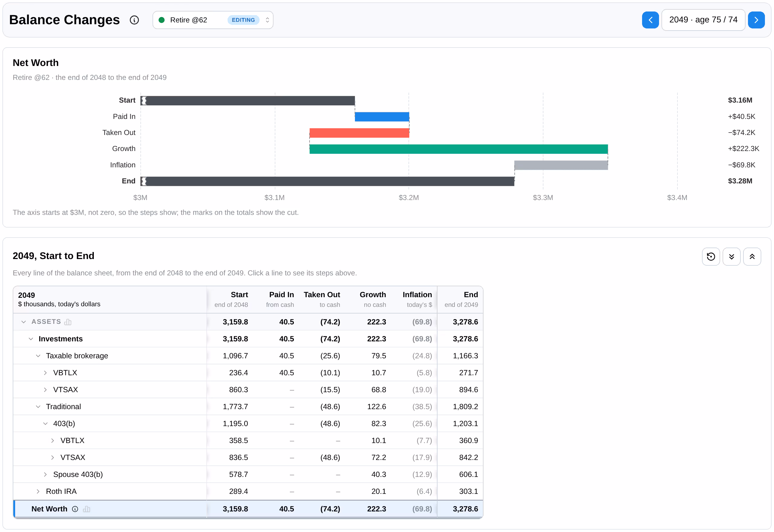Viewport: 774px width, 532px height.
Task: Click info icon next to Net Worth row
Action: (x=75, y=509)
